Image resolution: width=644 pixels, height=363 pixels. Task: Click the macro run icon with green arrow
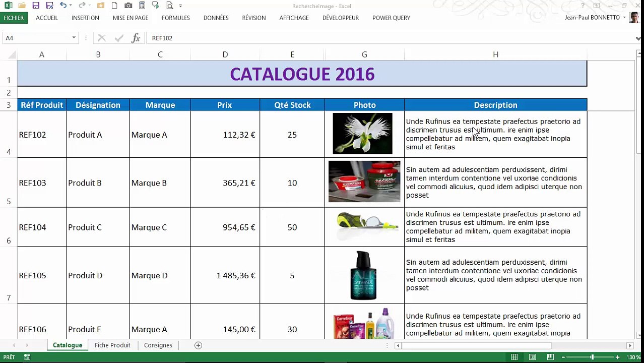pyautogui.click(x=155, y=6)
